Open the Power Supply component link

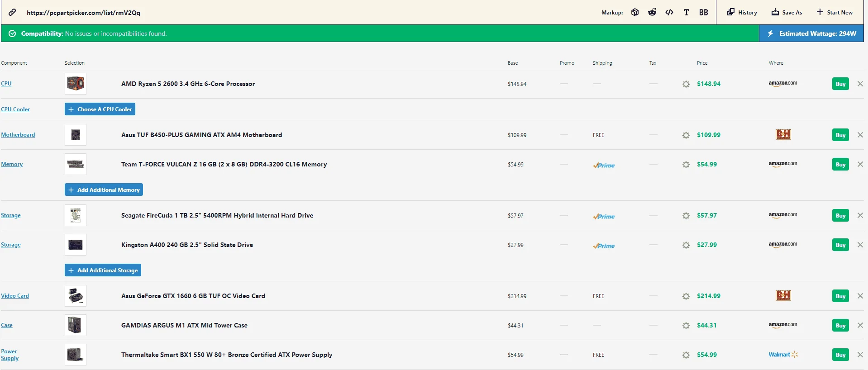tap(10, 355)
